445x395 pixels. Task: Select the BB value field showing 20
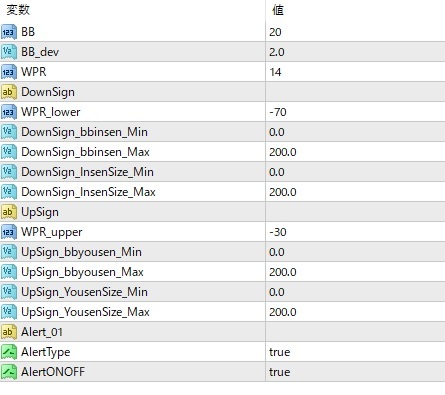(x=355, y=32)
